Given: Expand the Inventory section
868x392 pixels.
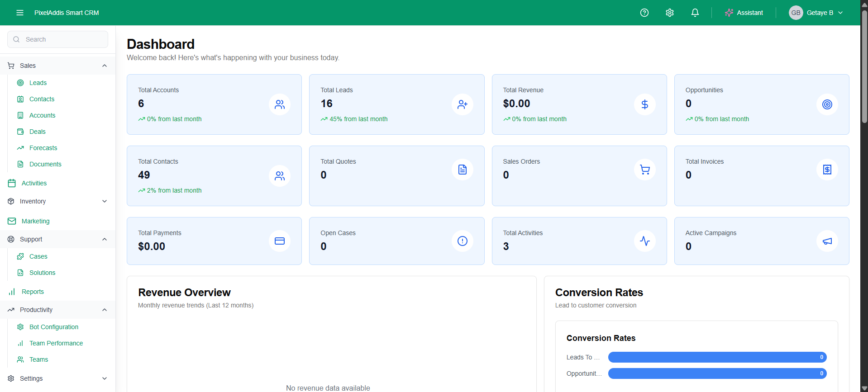Looking at the screenshot, I should [58, 201].
